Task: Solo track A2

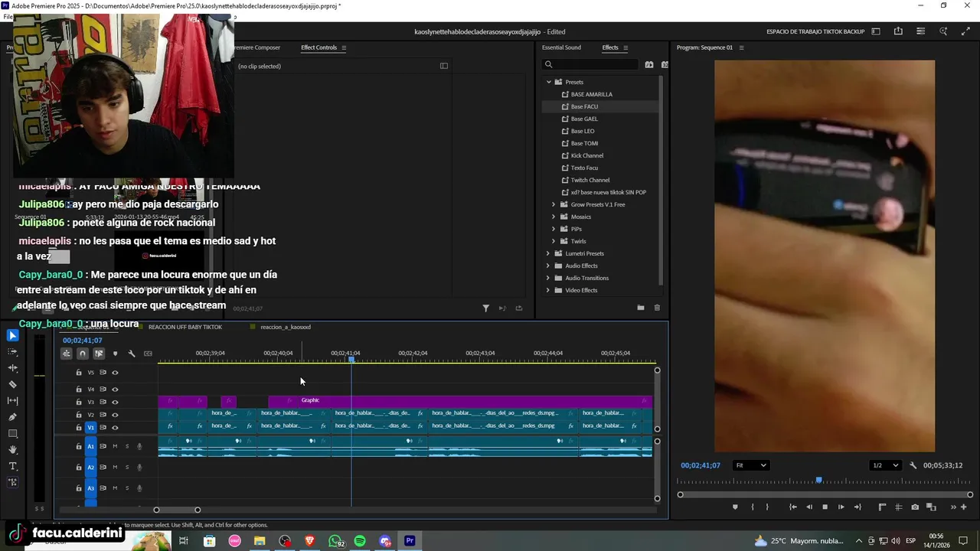Action: coord(127,467)
